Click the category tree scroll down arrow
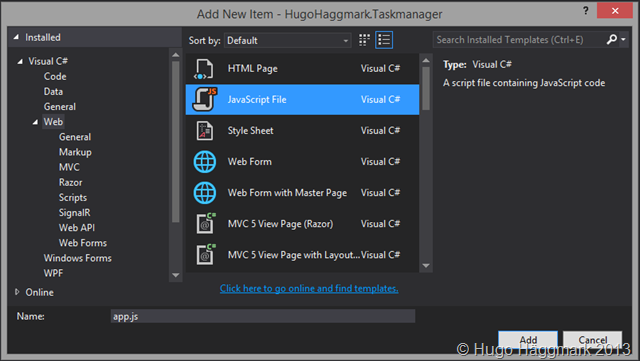The height and width of the screenshot is (361, 640). 176,275
